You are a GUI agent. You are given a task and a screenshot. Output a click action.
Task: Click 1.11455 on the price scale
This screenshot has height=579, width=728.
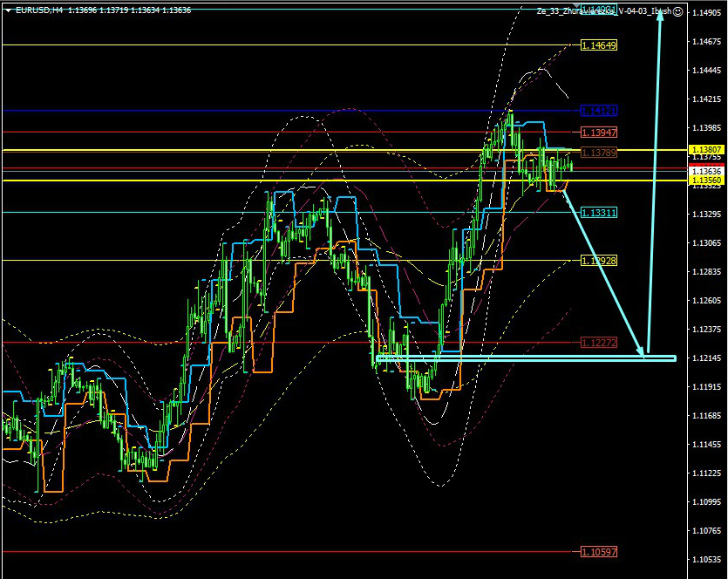(x=707, y=445)
